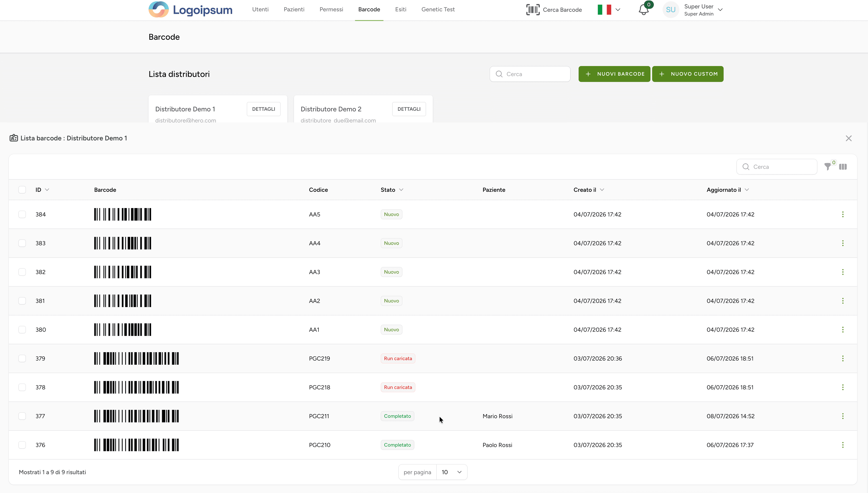Screen dimensions: 868x493
Task: Select the Barcode tab
Action: (369, 9)
